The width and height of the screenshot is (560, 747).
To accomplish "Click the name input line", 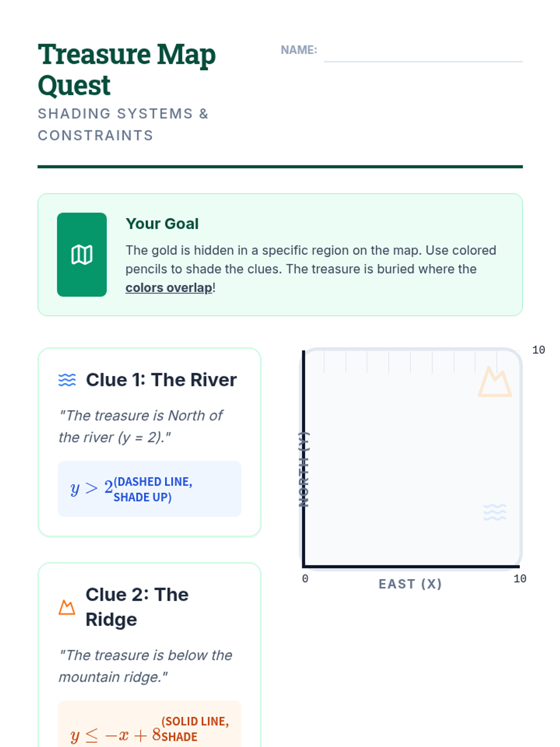I will pos(423,53).
